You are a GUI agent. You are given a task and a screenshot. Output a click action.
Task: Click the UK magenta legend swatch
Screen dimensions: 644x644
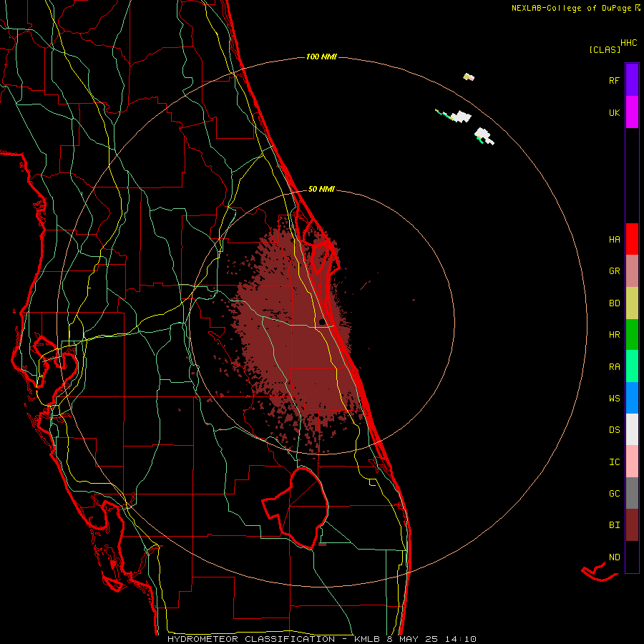click(632, 112)
